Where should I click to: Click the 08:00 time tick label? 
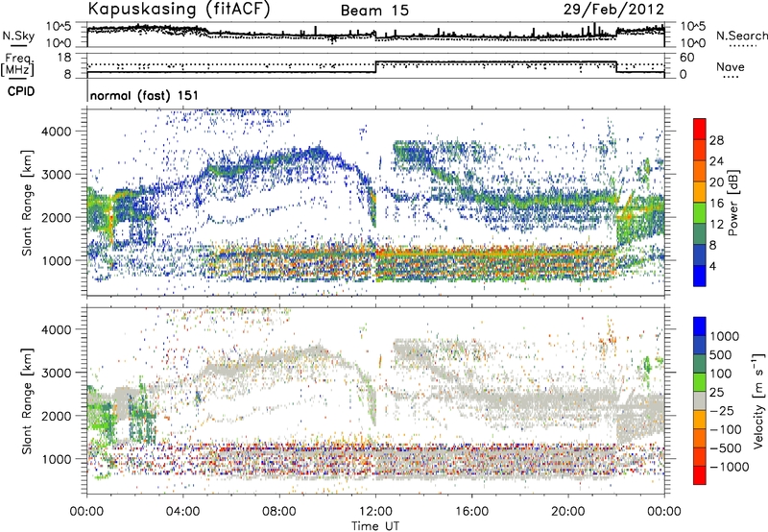point(279,512)
